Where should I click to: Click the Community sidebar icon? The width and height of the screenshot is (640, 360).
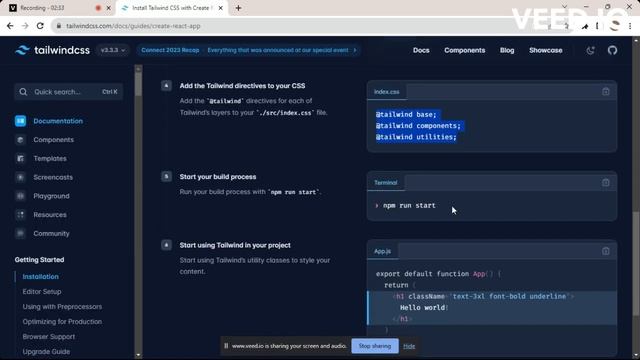pyautogui.click(x=20, y=233)
